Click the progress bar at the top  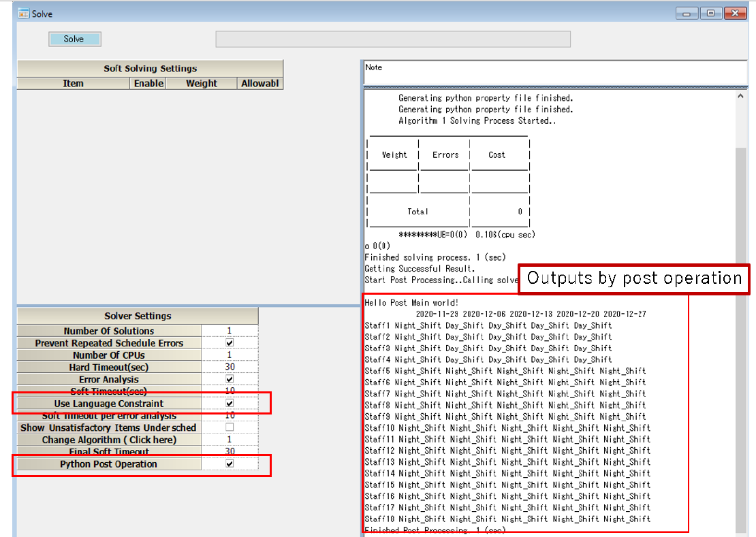393,39
